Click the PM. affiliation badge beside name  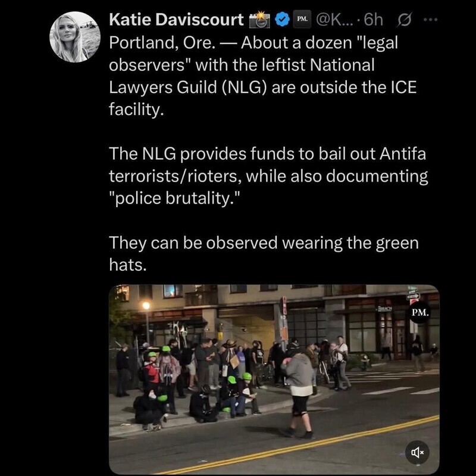click(x=302, y=19)
